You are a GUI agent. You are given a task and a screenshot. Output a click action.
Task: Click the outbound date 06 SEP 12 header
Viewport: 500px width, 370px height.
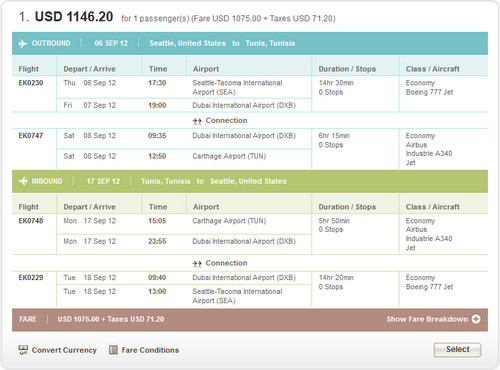(x=111, y=43)
